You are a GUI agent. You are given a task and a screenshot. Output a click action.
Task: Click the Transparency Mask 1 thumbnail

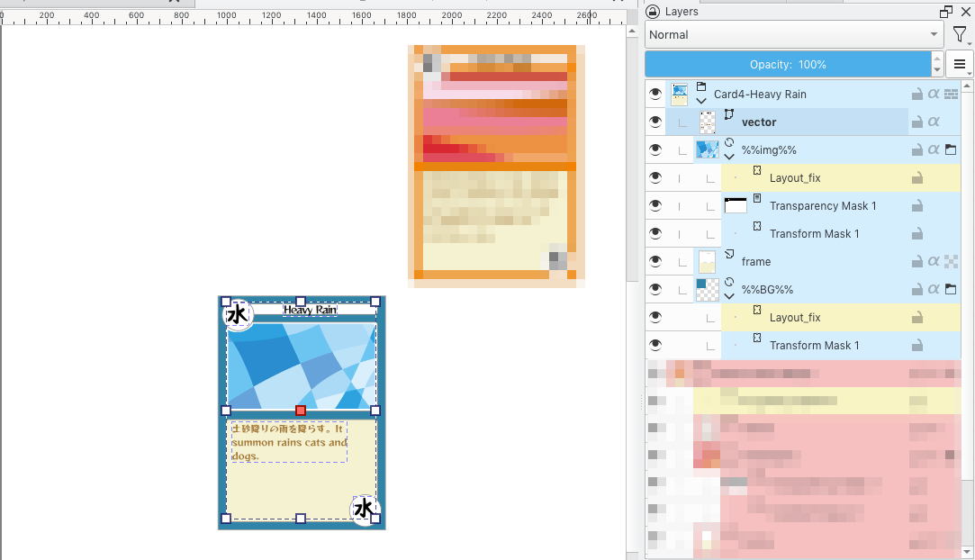[x=736, y=206]
